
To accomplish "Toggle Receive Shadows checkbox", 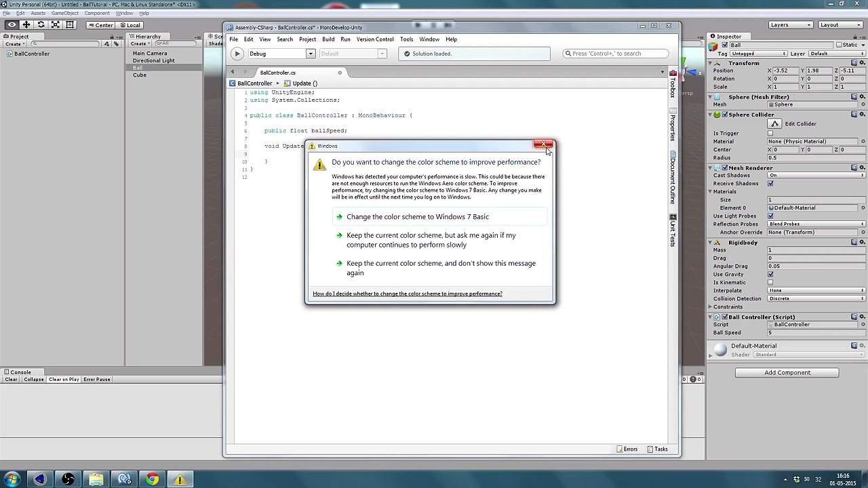I will pyautogui.click(x=770, y=184).
